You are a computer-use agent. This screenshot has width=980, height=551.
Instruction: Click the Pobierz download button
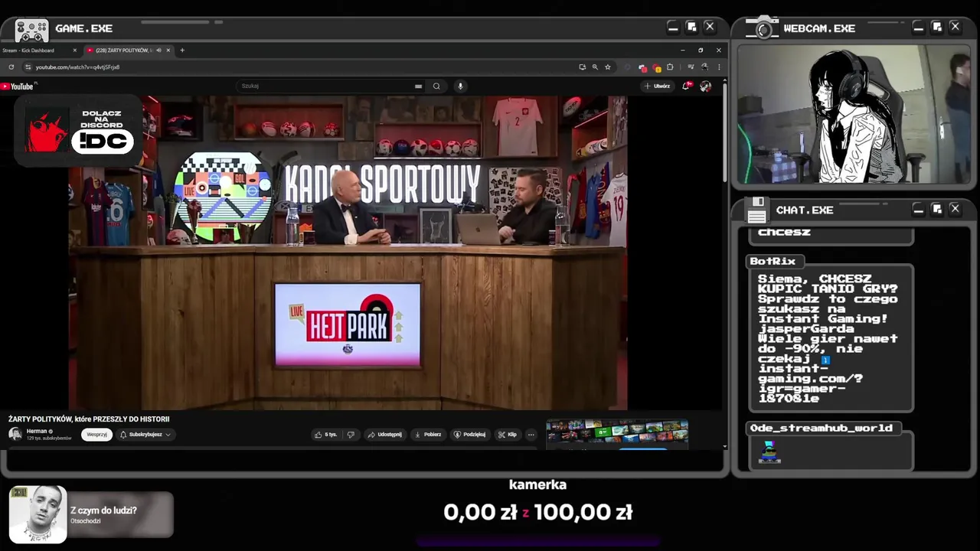point(428,435)
